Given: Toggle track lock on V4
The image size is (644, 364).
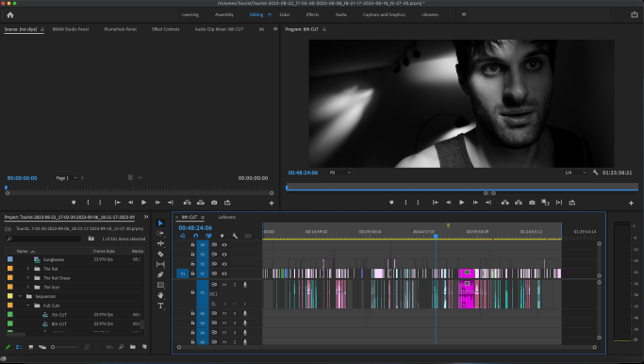Looking at the screenshot, I should (192, 245).
